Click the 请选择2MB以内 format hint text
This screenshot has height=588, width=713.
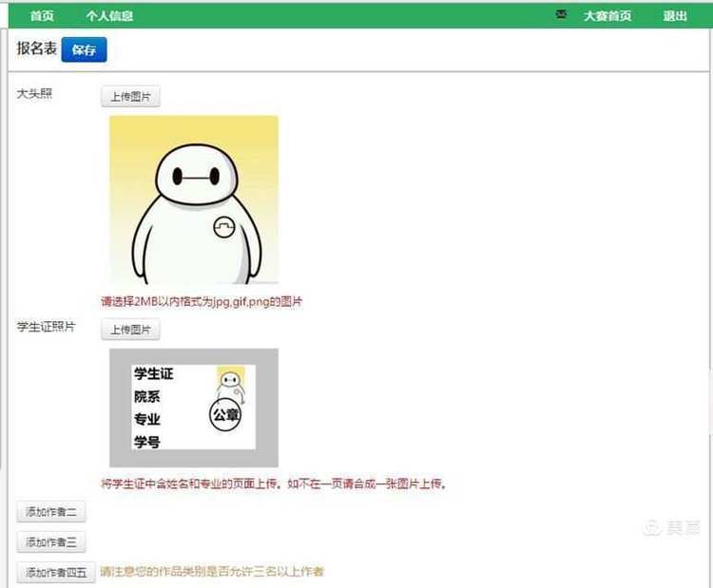click(202, 301)
